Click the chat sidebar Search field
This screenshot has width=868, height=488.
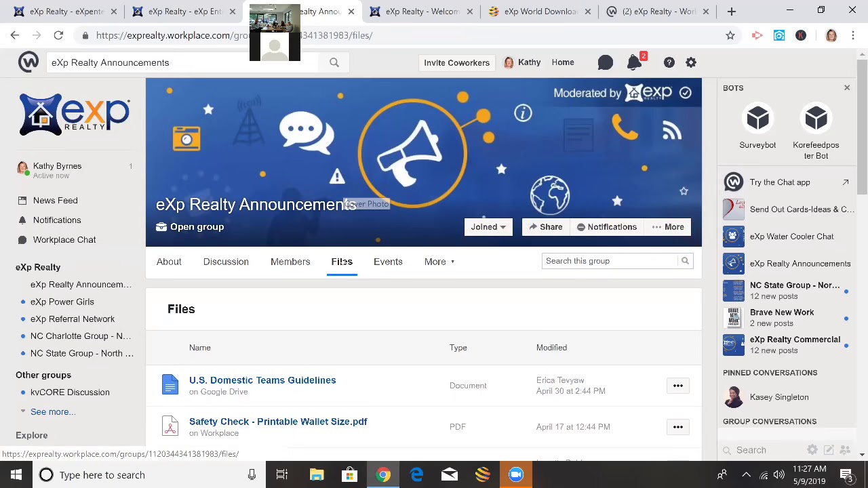[763, 450]
